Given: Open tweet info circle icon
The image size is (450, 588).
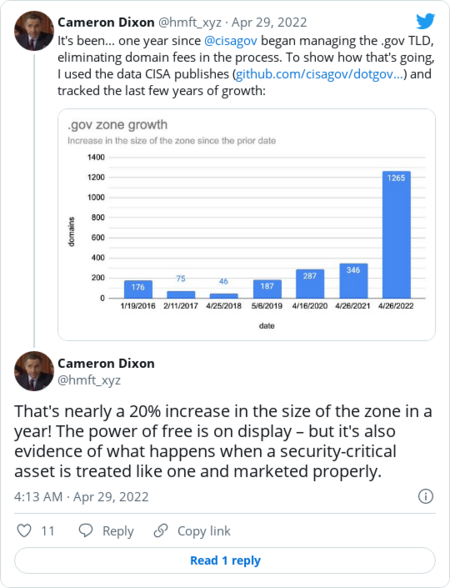Looking at the screenshot, I should 426,496.
